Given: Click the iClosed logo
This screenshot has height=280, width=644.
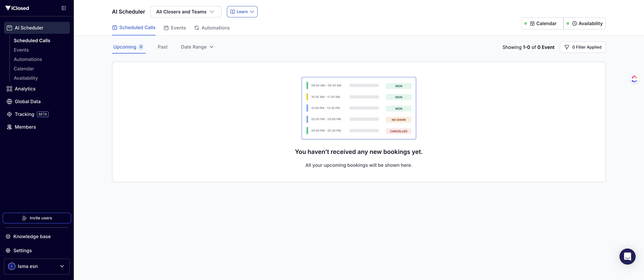Looking at the screenshot, I should (17, 8).
